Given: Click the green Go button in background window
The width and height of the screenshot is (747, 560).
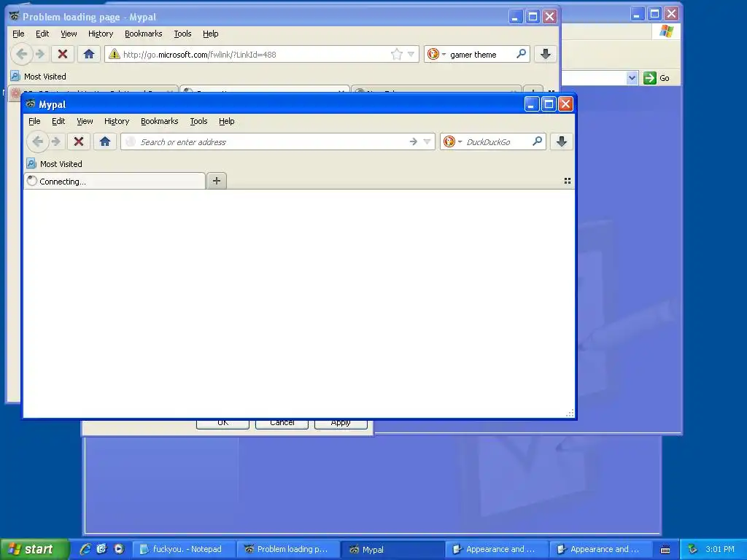Looking at the screenshot, I should point(657,77).
